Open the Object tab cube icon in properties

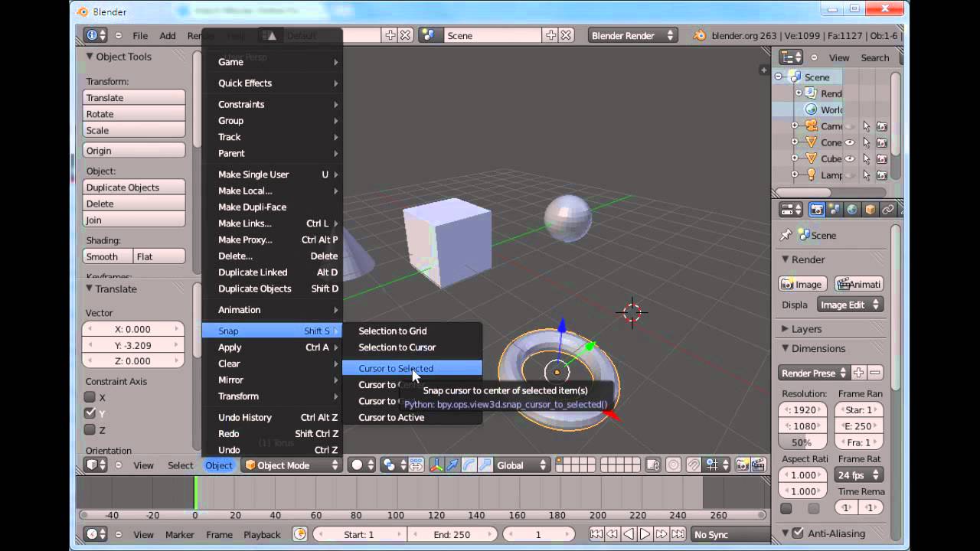[870, 209]
